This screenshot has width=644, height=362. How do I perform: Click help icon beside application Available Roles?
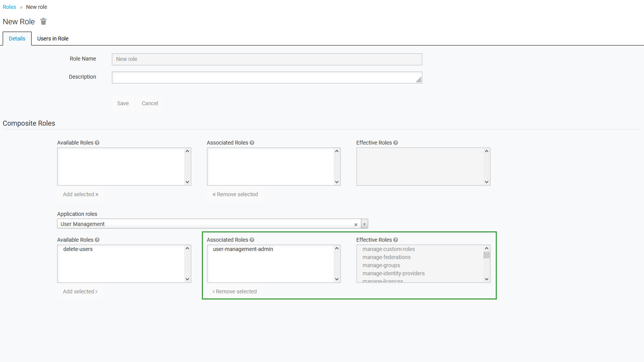click(97, 240)
